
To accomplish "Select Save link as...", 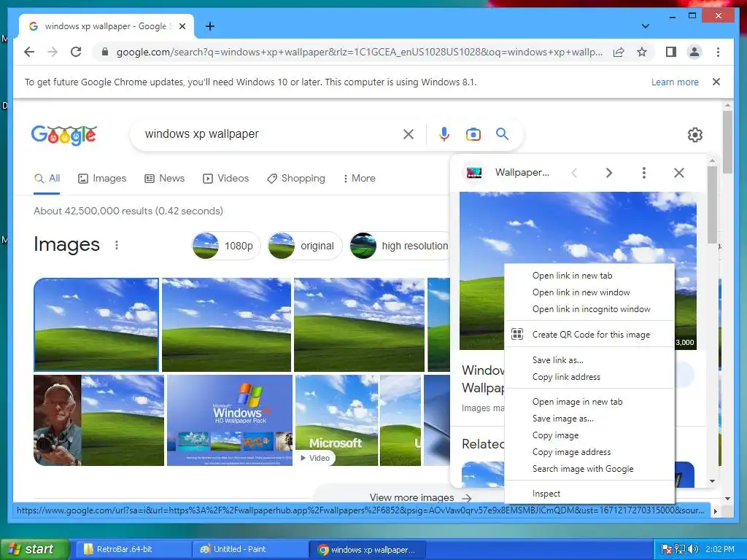I will [x=589, y=360].
